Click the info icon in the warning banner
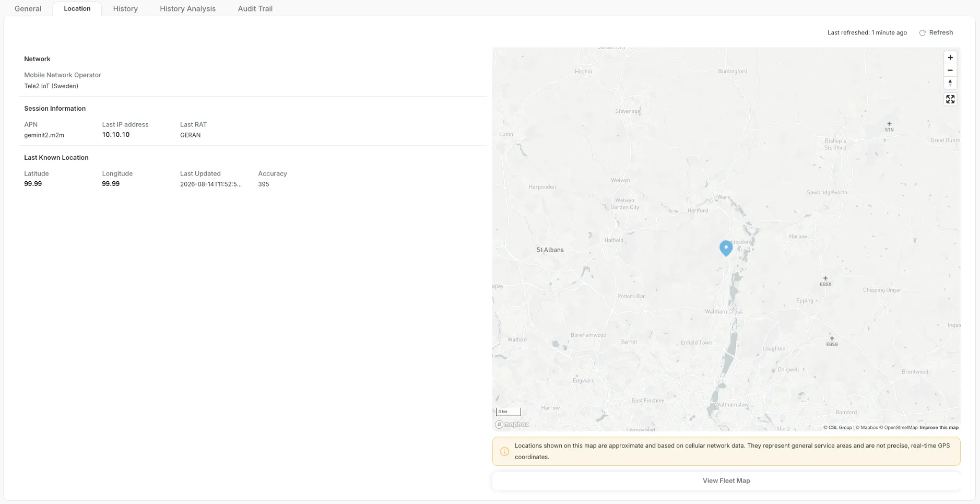The height and width of the screenshot is (504, 980). (504, 451)
